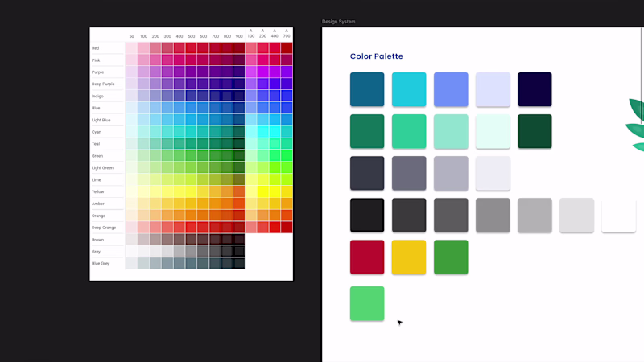Pick the Blue 900 cell in chart
644x362 pixels.
click(239, 108)
